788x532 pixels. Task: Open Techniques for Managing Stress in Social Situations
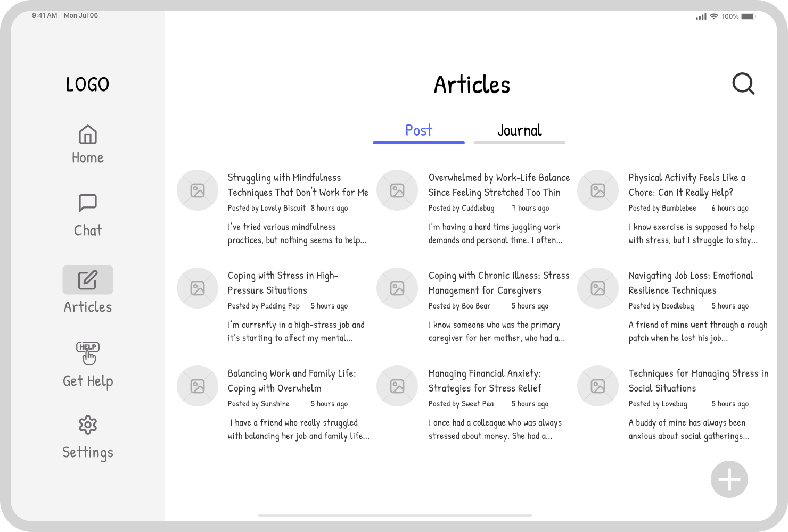[x=698, y=380]
